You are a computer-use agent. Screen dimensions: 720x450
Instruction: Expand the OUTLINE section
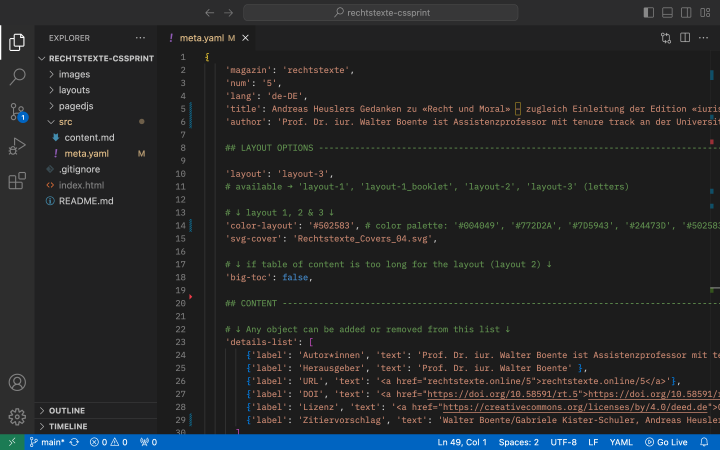96,411
